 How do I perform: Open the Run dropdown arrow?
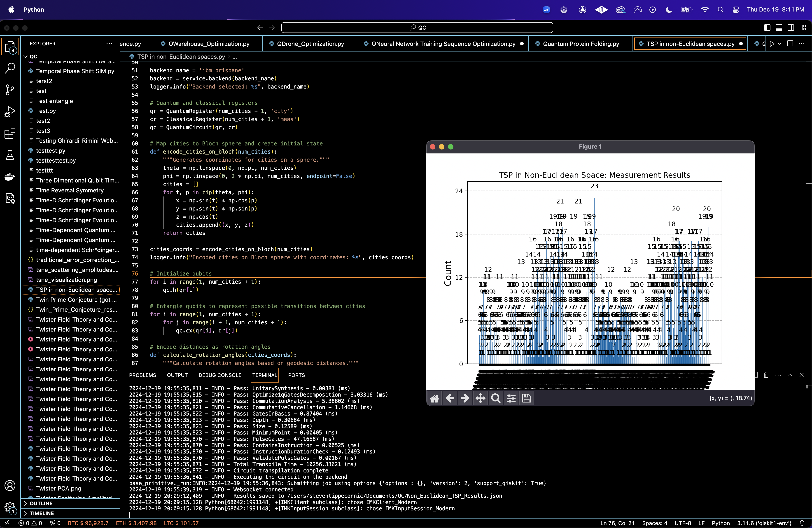(779, 44)
